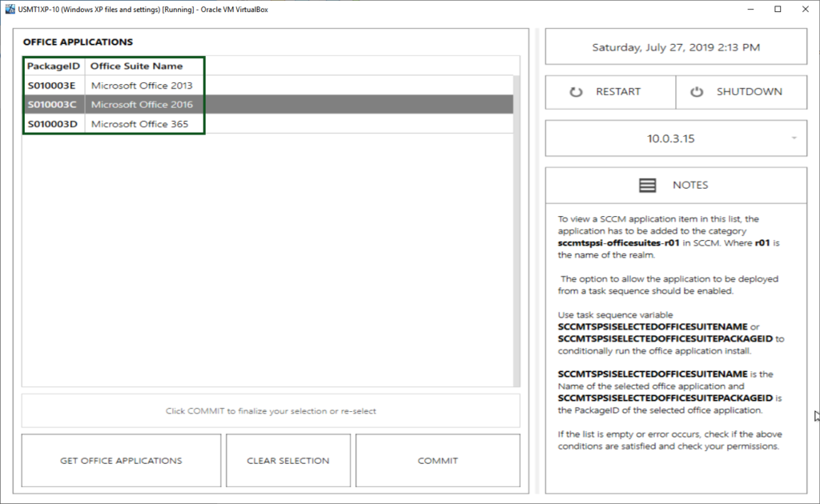
Task: Click the SHUTDOWN button label
Action: point(749,92)
